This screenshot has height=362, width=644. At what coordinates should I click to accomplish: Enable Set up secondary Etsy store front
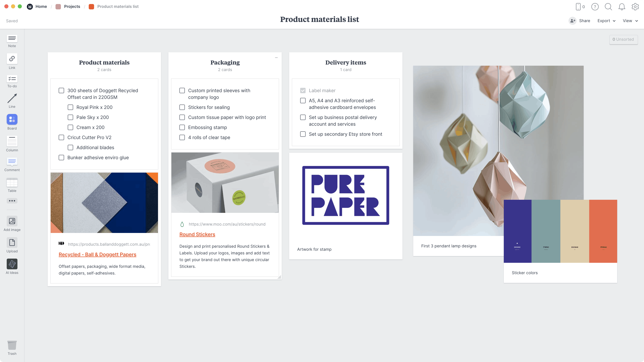tap(303, 134)
